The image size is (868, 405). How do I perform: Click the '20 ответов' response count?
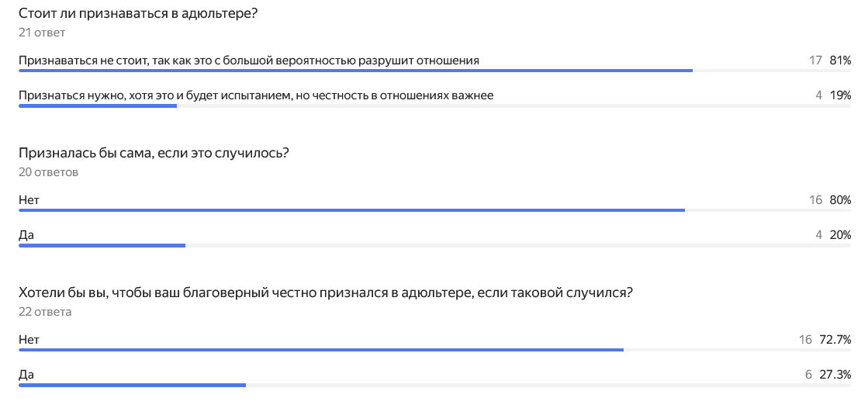(x=48, y=172)
